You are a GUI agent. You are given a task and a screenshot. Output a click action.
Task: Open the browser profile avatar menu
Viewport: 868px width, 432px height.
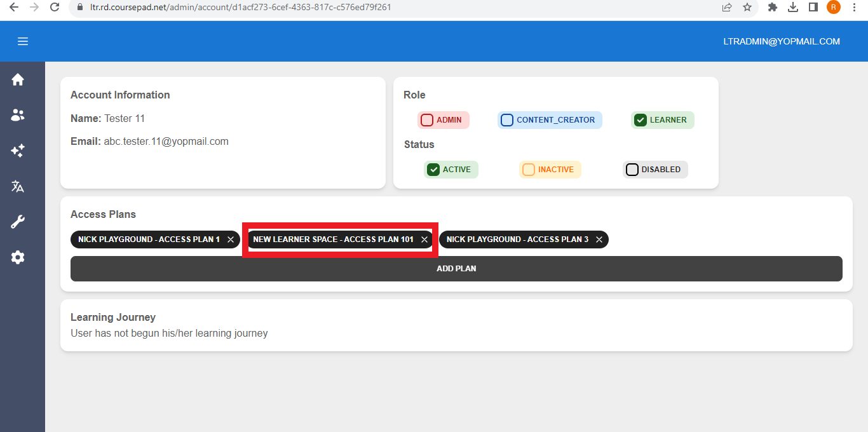833,8
